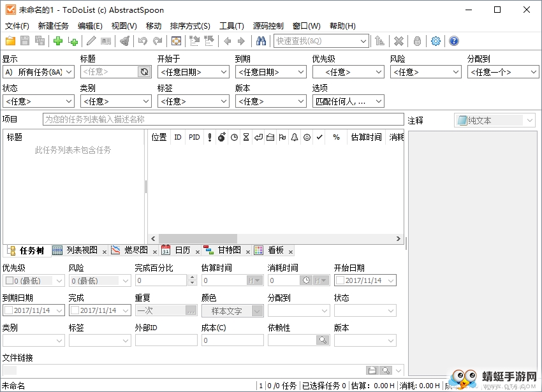This screenshot has height=392, width=542.
Task: Toggle the 完成 date checkbox
Action: point(75,310)
